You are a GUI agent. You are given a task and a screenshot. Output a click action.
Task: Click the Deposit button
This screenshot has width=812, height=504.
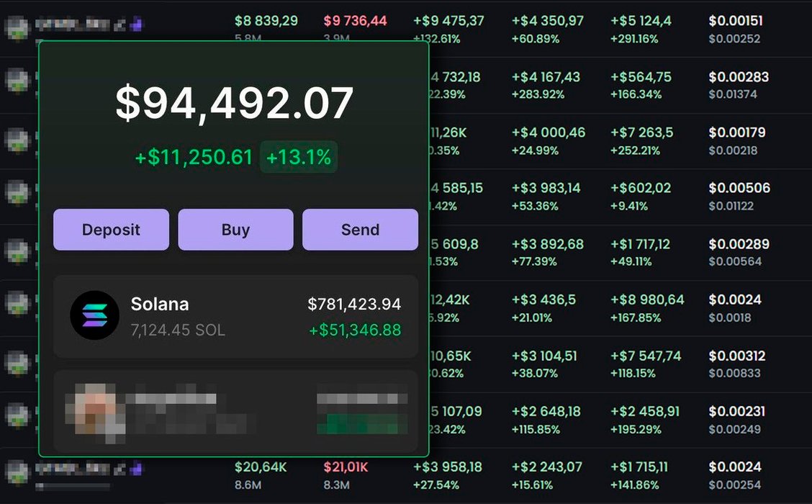[x=111, y=230]
